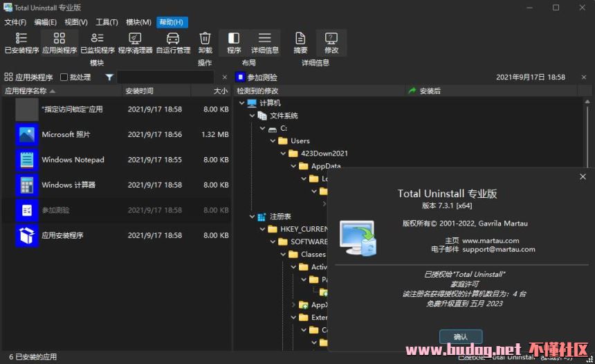Screen dimensions: 595x364
Task: Open the 模块(M) menu
Action: pyautogui.click(x=138, y=22)
